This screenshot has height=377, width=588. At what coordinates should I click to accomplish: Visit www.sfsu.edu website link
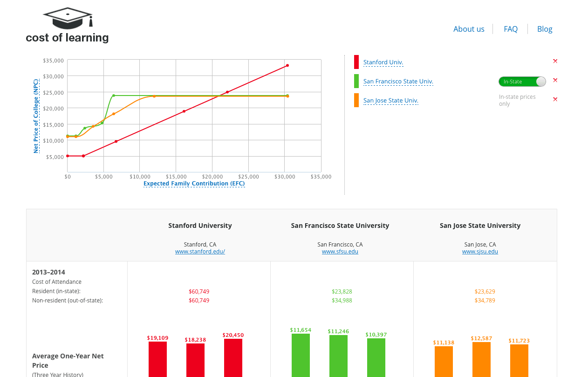click(x=340, y=252)
